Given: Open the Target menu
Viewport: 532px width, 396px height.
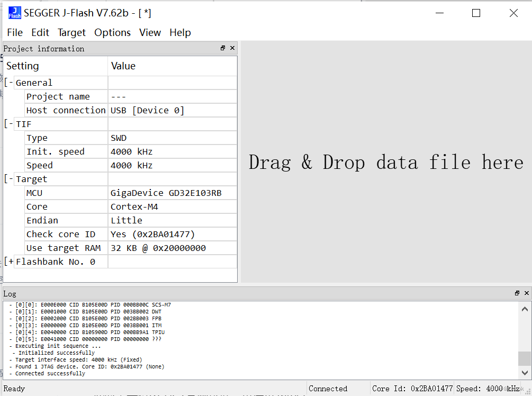Looking at the screenshot, I should 71,33.
